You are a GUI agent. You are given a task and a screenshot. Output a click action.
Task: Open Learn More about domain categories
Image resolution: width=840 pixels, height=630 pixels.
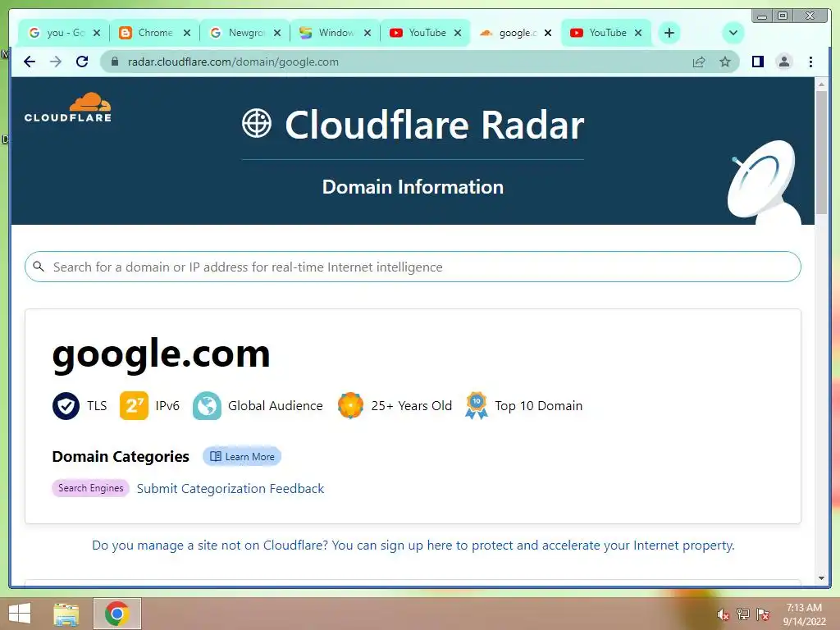click(242, 456)
